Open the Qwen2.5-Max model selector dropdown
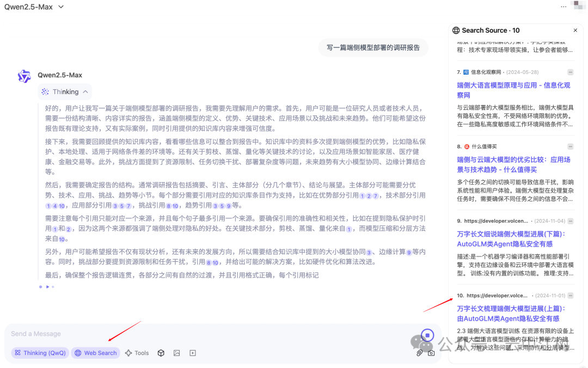 [x=34, y=7]
